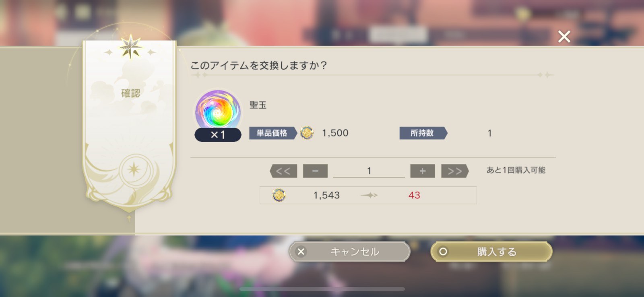Click the circle icon on 購入する button
The height and width of the screenshot is (297, 644).
click(443, 252)
